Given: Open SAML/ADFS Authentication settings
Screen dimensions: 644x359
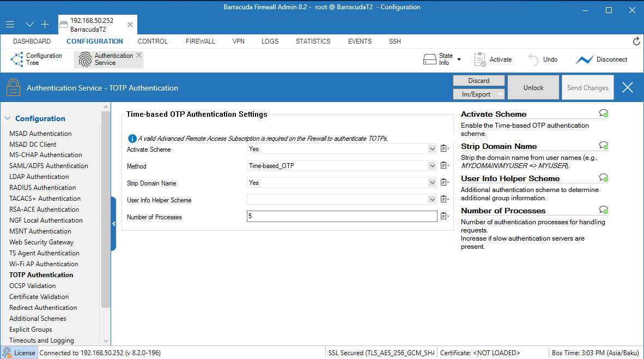Looking at the screenshot, I should pos(48,166).
